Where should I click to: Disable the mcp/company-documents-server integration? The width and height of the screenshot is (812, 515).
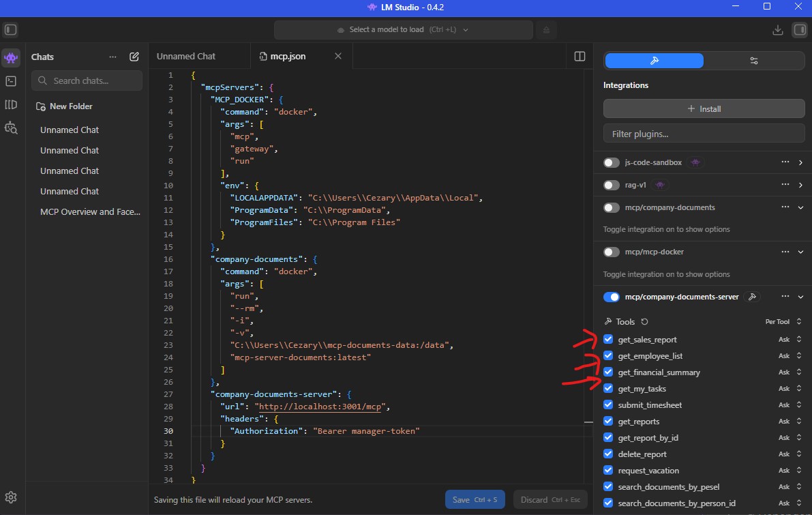pos(612,297)
